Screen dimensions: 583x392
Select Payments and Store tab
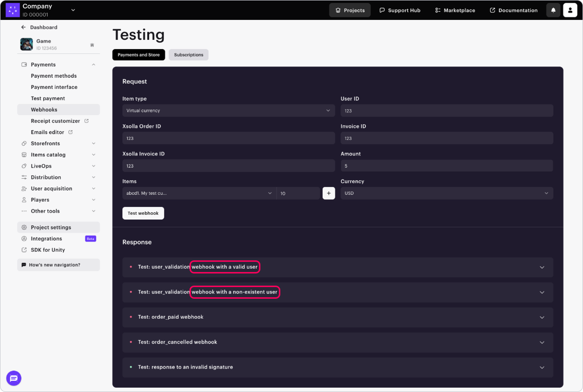138,55
